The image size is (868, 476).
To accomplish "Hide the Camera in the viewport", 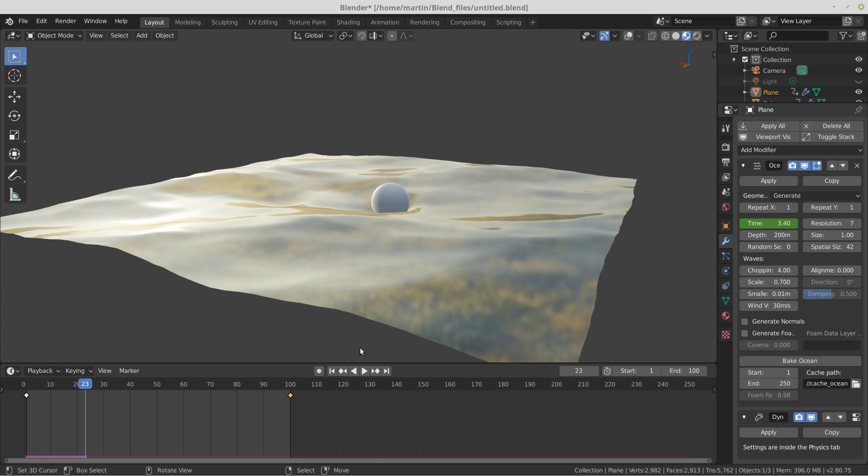I will (859, 70).
